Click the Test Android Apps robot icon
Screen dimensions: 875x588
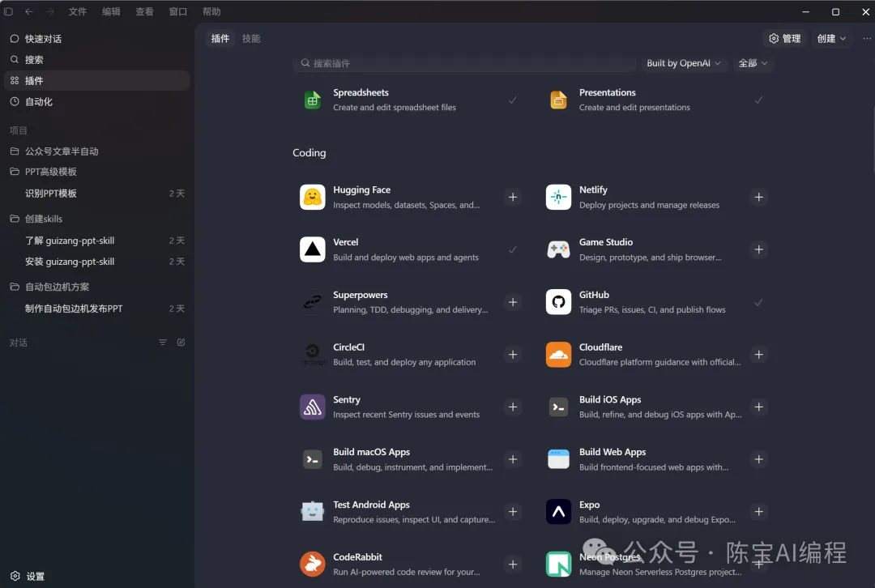[x=313, y=512]
